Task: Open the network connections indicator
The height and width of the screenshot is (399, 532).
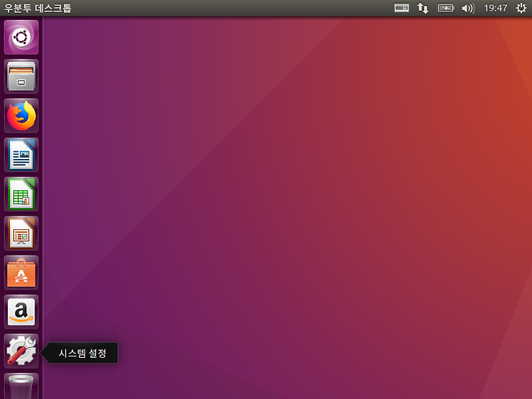Action: coord(423,8)
